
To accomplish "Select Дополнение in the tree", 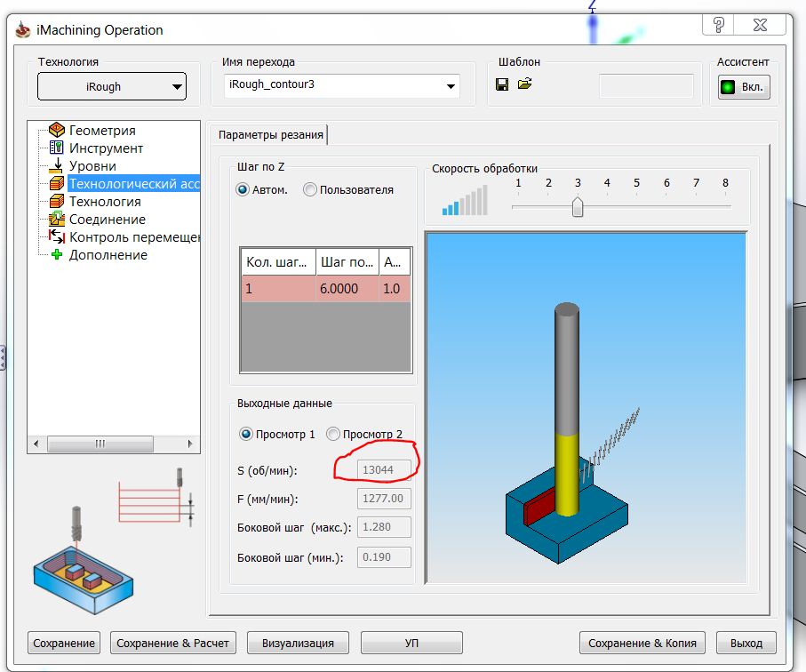I will click(x=108, y=255).
